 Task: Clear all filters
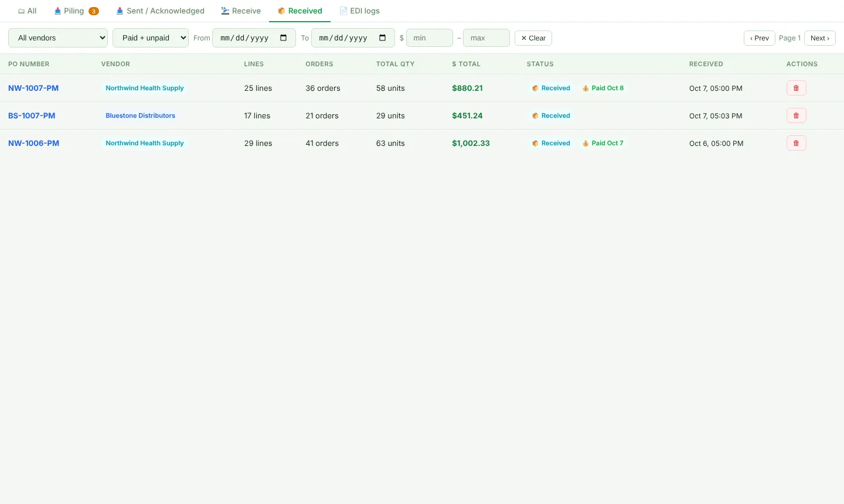point(533,38)
